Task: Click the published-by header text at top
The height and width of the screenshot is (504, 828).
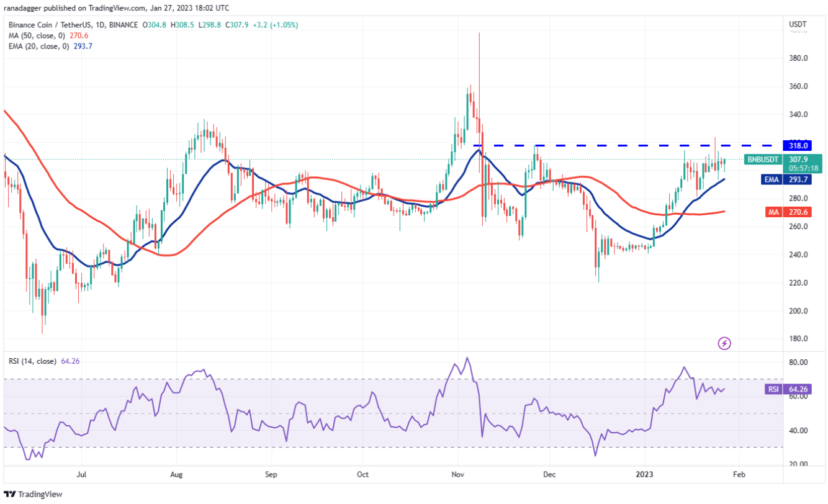Action: point(118,7)
